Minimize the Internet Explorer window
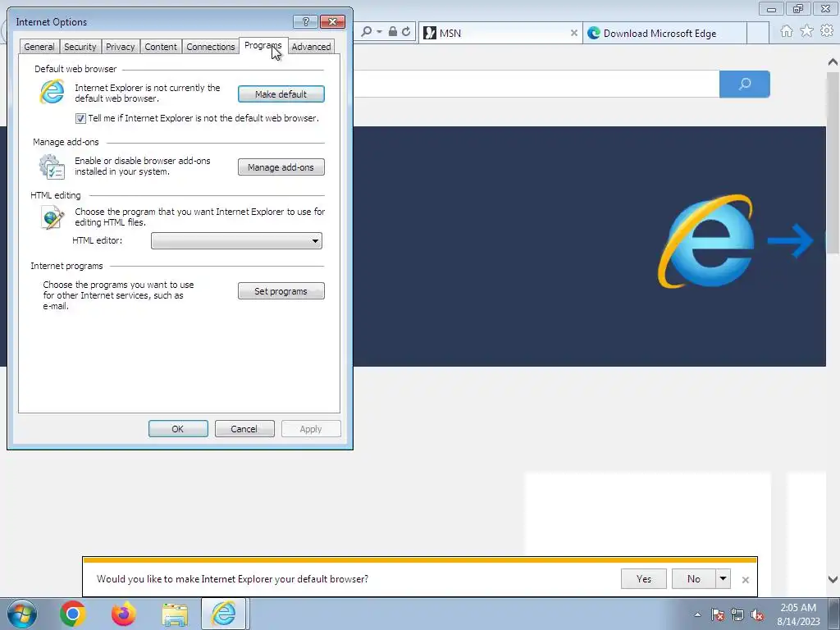 click(771, 9)
